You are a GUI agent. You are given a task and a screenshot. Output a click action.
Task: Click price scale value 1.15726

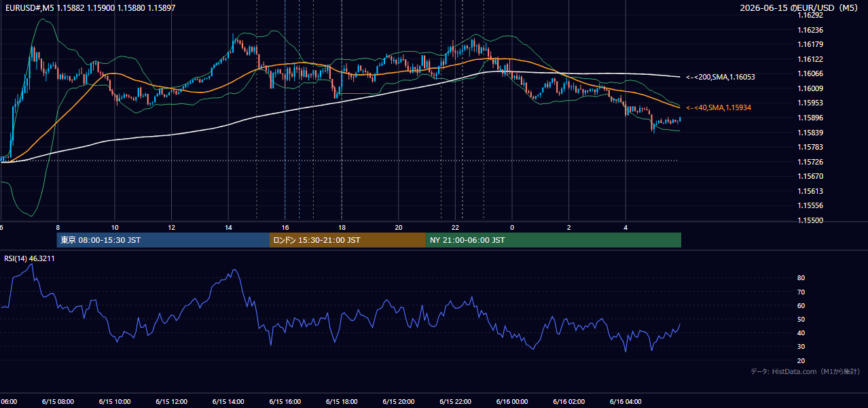pyautogui.click(x=810, y=162)
